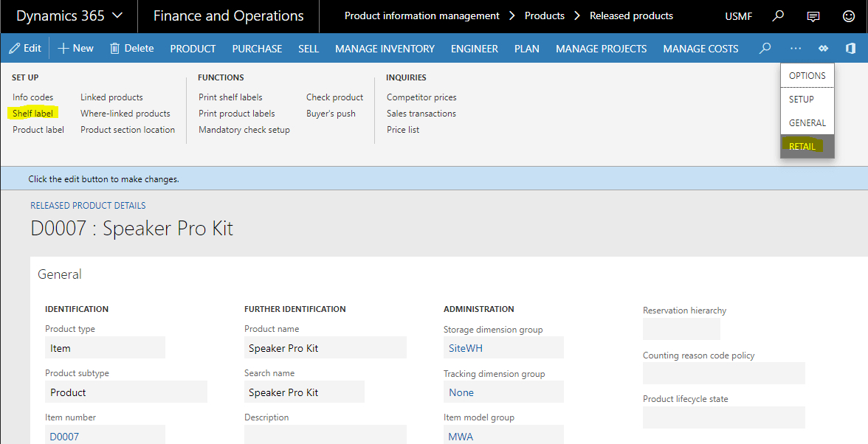Click the SiteWH storage dimension link
Screen dimensions: 868x444
click(466, 348)
